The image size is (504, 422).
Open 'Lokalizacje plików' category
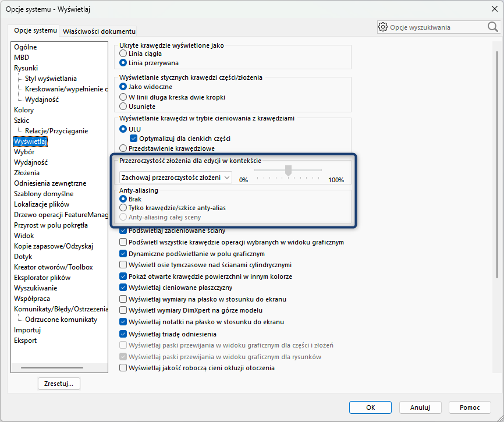tap(41, 204)
